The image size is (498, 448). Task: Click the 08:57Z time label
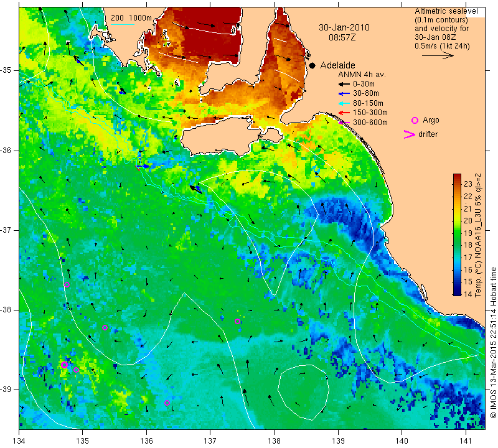tap(342, 37)
